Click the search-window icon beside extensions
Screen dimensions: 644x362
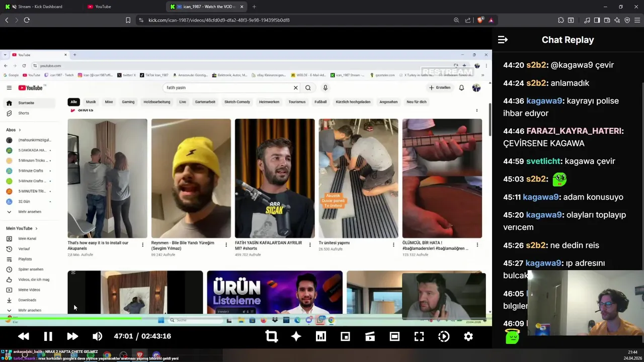(571, 20)
